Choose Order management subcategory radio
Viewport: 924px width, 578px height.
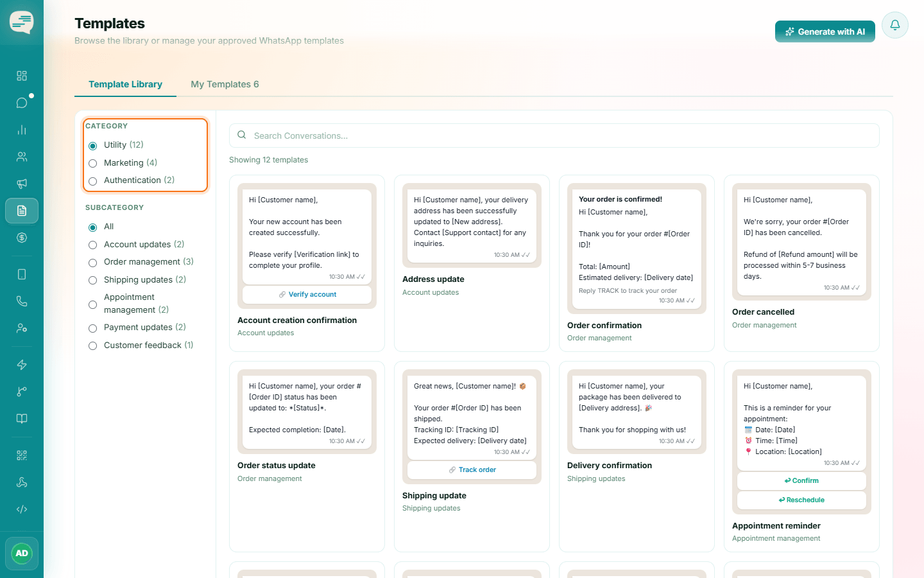click(x=92, y=263)
